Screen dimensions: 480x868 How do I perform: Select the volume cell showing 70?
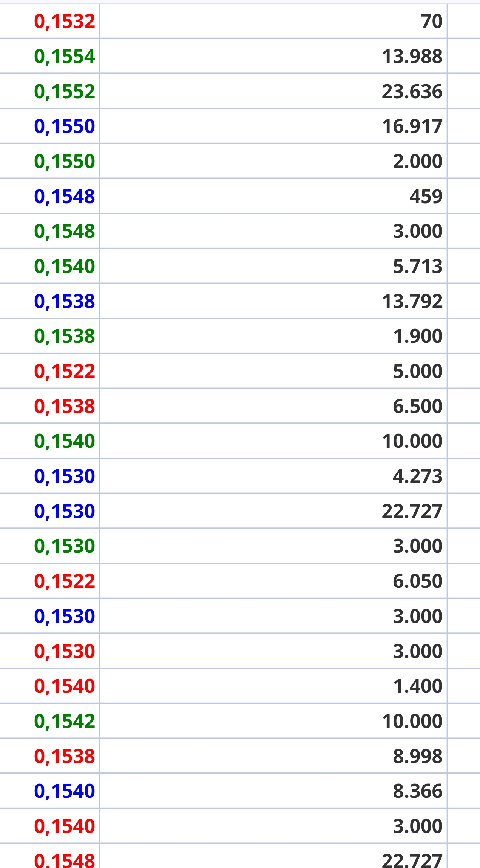coord(431,21)
